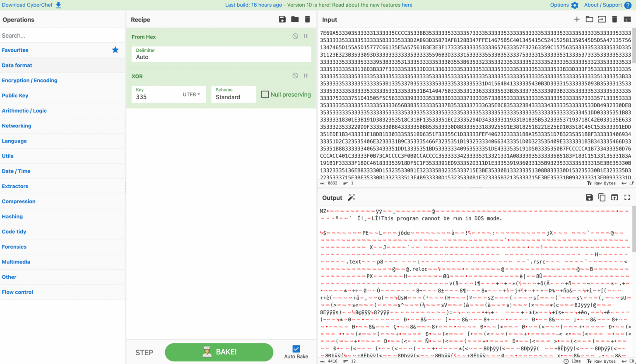Viewport: 636px width, 364px height.
Task: Open the XOR key UTF8 format dropdown
Action: tap(191, 94)
